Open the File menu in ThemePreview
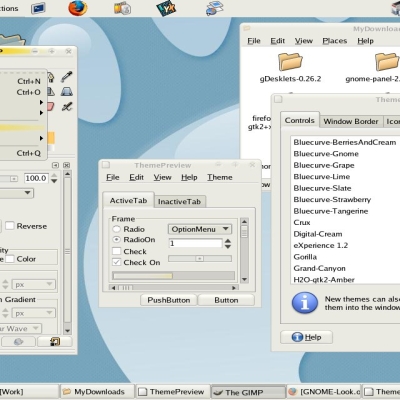Screen dimensions: 400x400 [x=113, y=177]
